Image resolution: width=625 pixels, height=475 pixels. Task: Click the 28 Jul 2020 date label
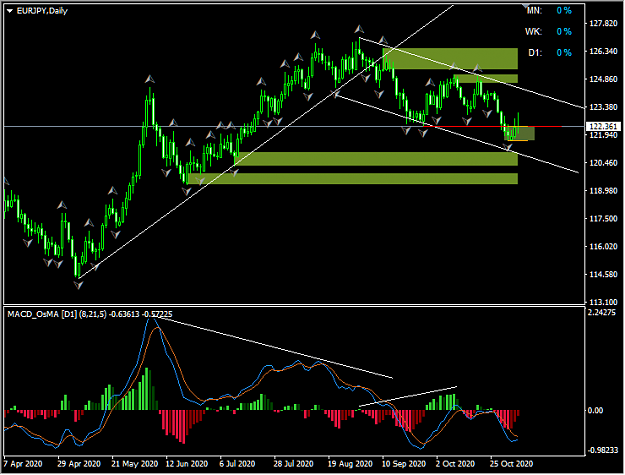point(293,464)
